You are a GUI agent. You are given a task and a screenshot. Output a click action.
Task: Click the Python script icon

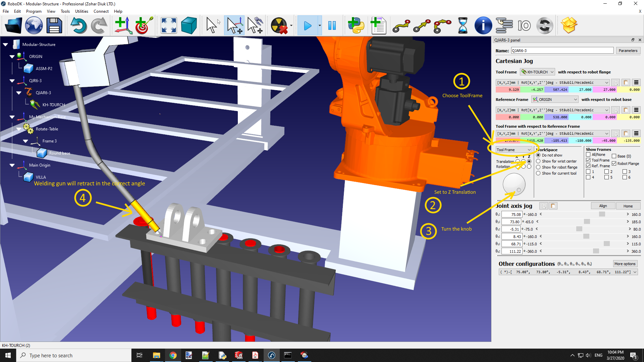click(x=356, y=26)
